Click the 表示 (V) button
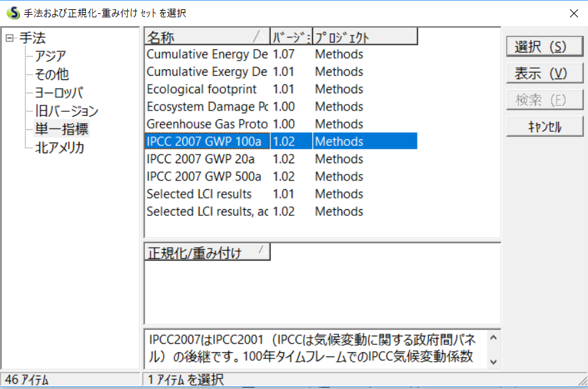The image size is (588, 389). click(545, 73)
